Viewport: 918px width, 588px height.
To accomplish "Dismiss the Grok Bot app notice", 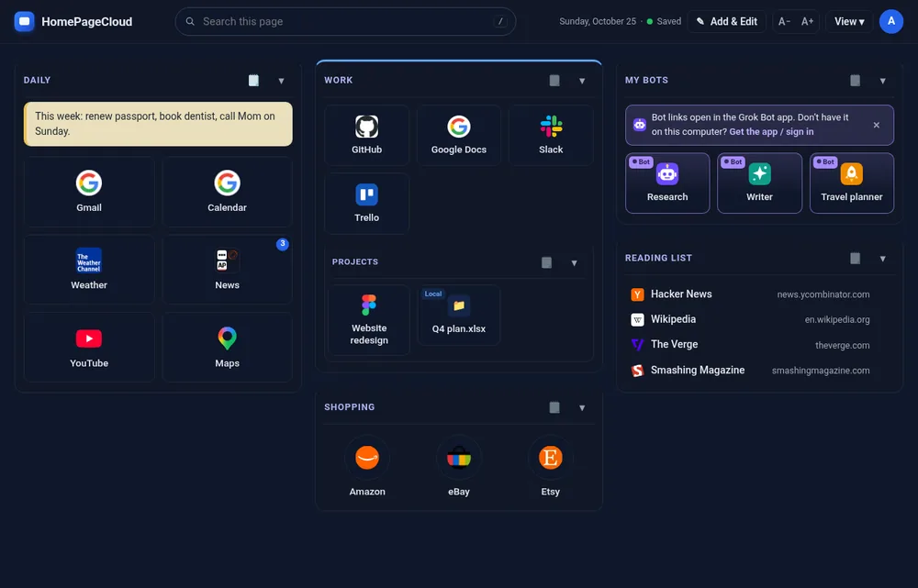I will coord(877,125).
